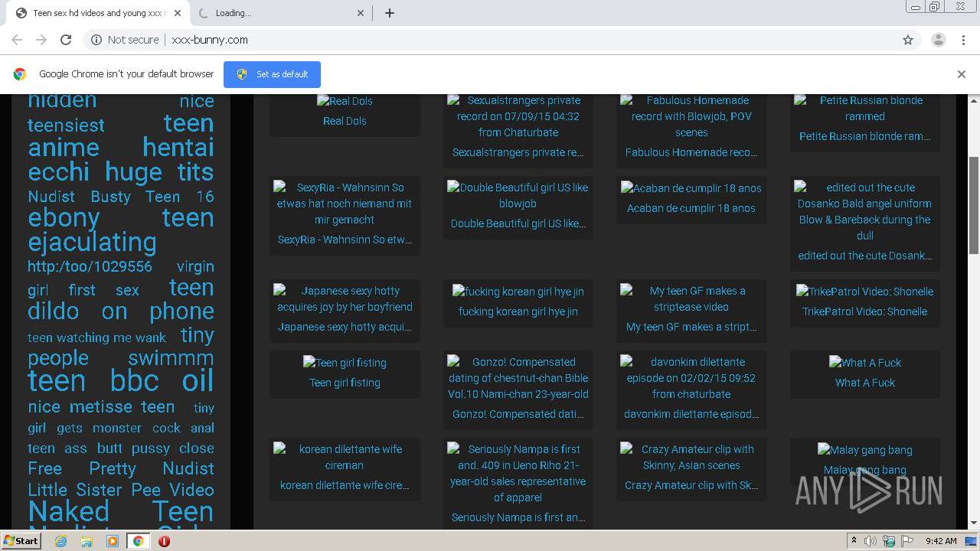
Task: Close the Loading tab
Action: click(x=361, y=13)
